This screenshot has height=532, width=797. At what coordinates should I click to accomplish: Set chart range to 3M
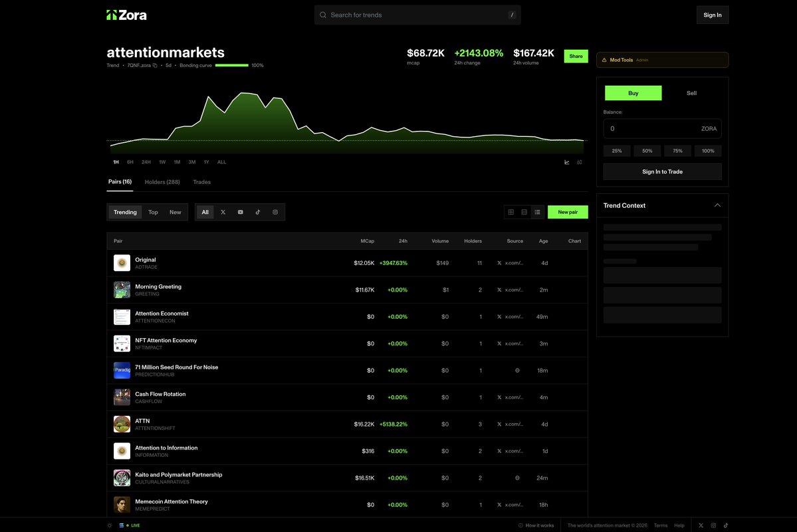[191, 163]
